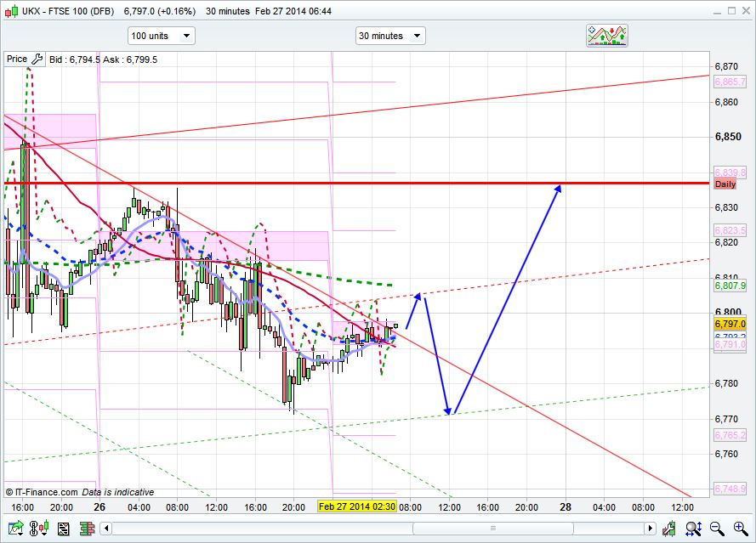
Task: Open the 100 units dropdown
Action: pos(161,36)
